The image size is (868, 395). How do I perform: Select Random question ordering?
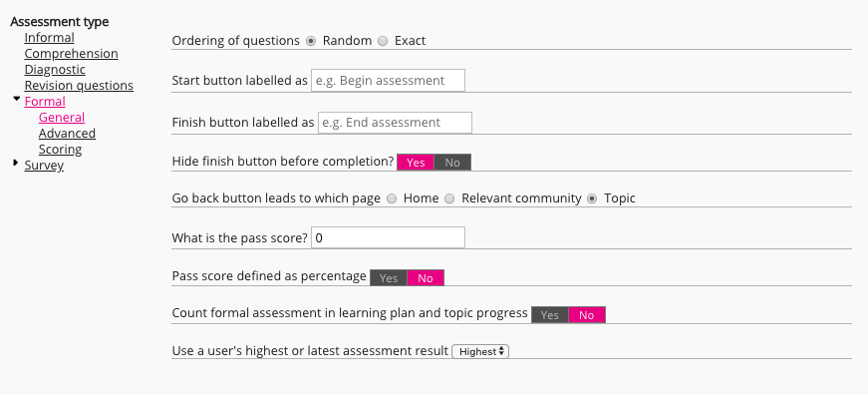click(311, 41)
